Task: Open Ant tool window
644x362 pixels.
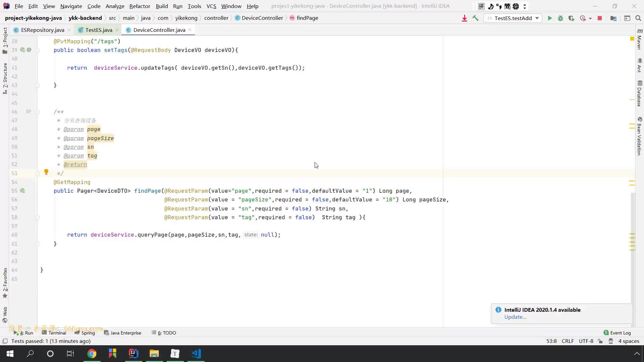Action: point(640,65)
